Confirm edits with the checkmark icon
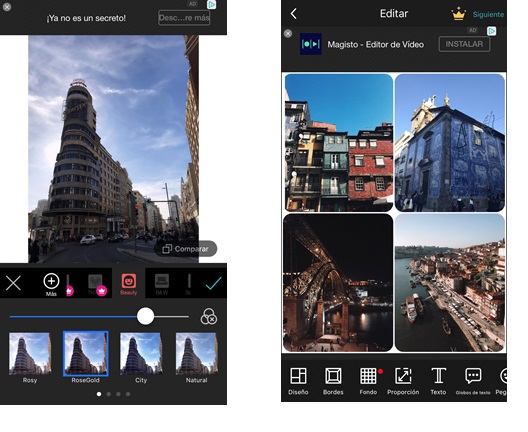 (213, 283)
